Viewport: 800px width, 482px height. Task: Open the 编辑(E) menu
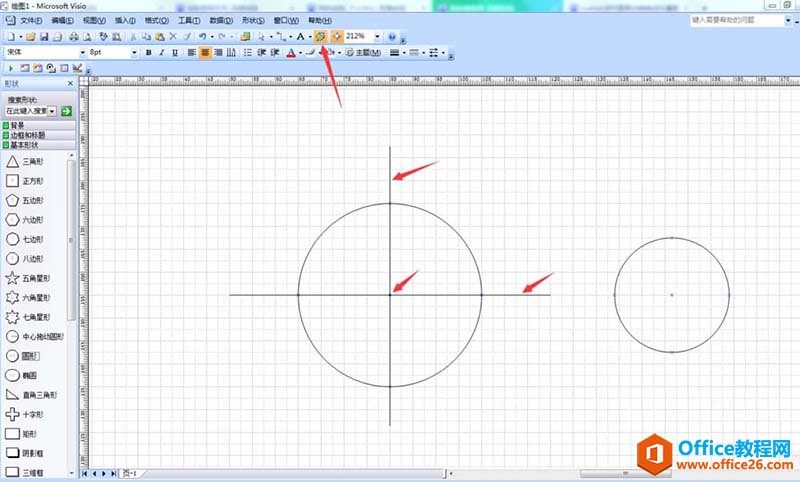point(62,20)
